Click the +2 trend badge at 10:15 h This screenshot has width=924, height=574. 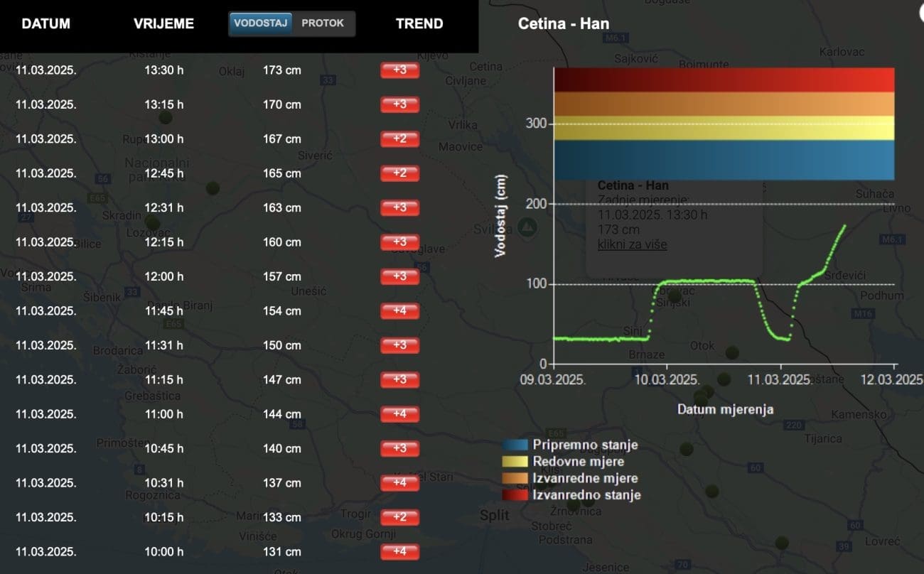(399, 517)
